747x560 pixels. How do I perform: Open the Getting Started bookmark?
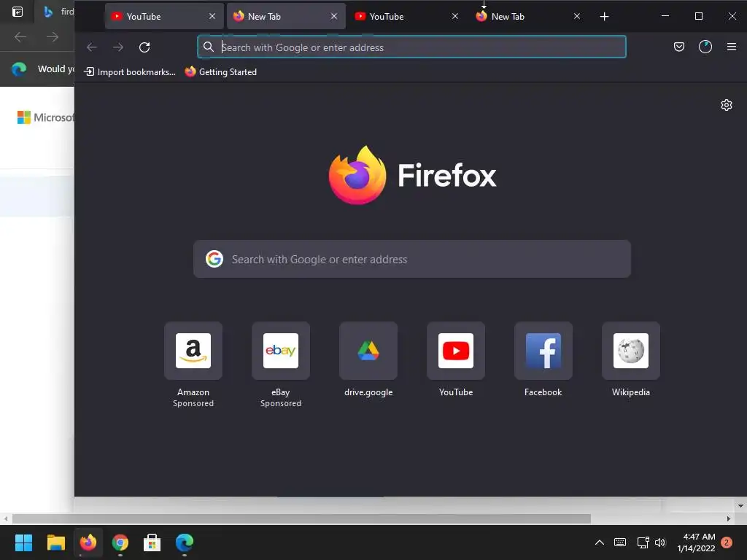(x=220, y=72)
